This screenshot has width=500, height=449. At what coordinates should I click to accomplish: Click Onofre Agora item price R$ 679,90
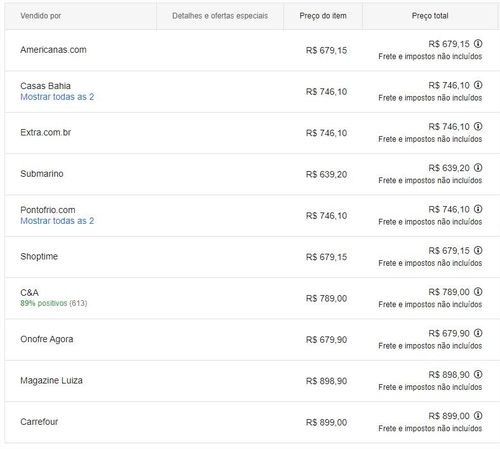point(326,340)
